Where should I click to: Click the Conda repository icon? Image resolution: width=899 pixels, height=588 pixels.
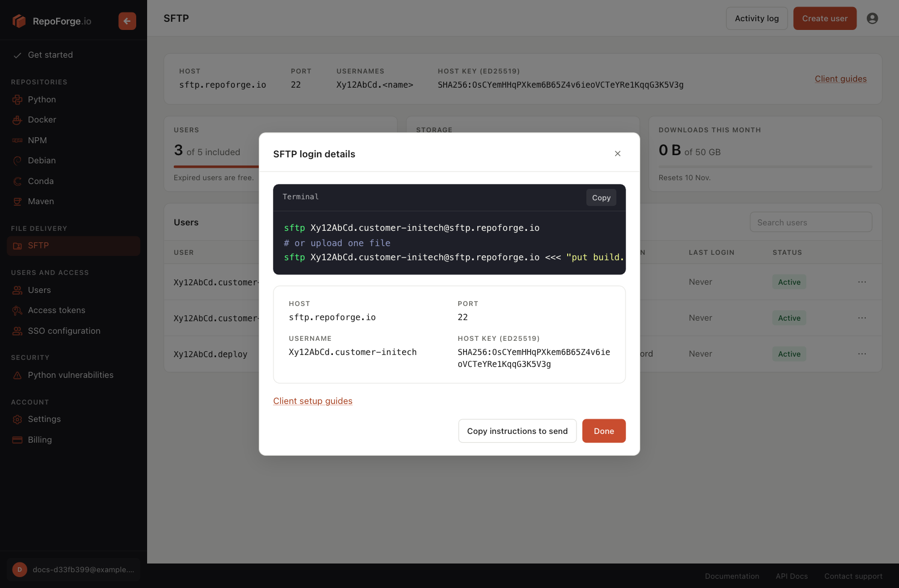point(17,181)
